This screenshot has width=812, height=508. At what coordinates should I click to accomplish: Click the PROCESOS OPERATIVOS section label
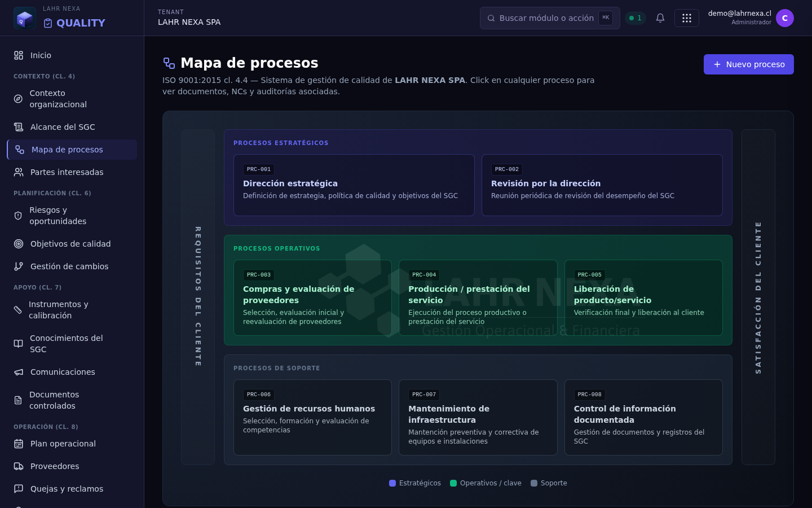277,248
